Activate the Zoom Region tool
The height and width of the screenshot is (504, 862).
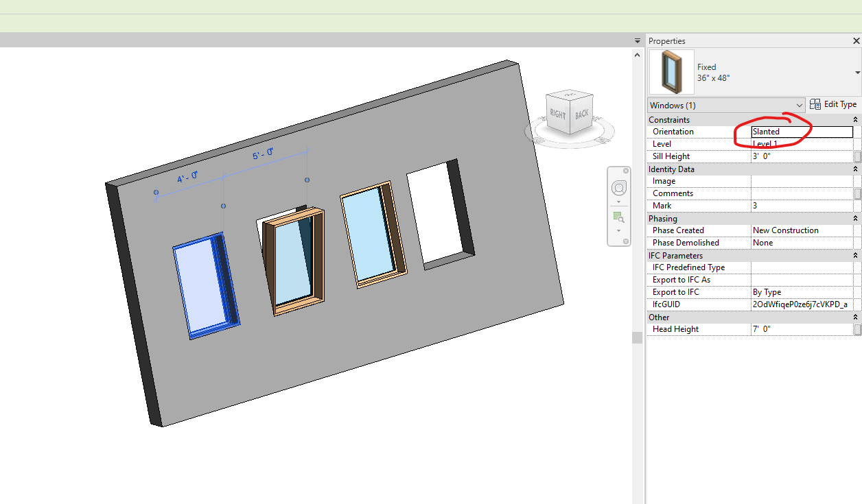pos(618,217)
